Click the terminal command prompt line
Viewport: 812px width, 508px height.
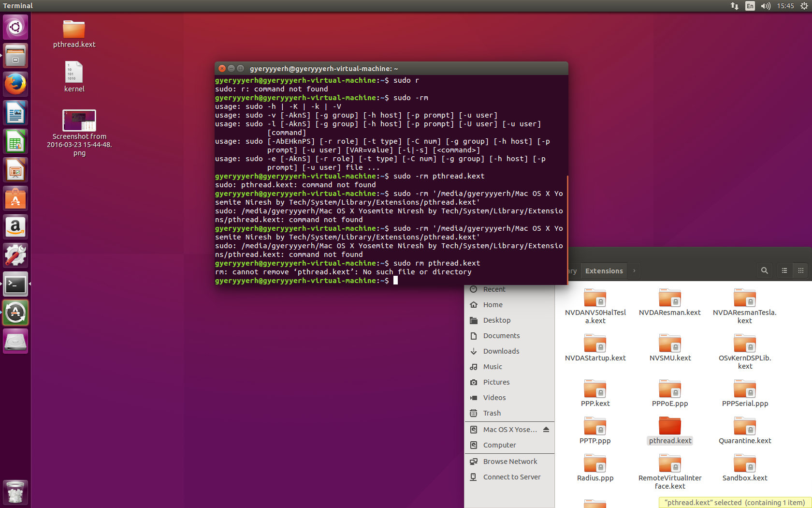click(x=391, y=281)
